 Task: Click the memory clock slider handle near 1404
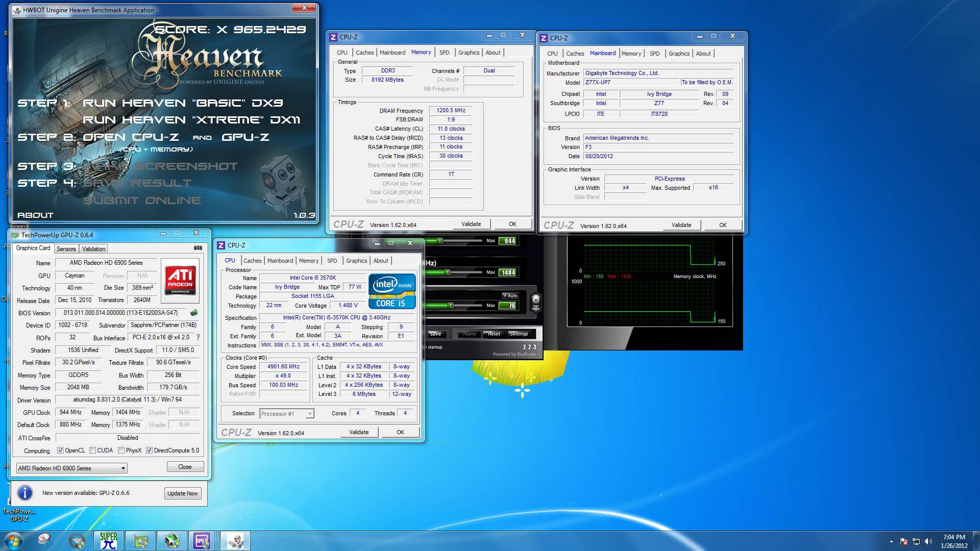coord(447,272)
